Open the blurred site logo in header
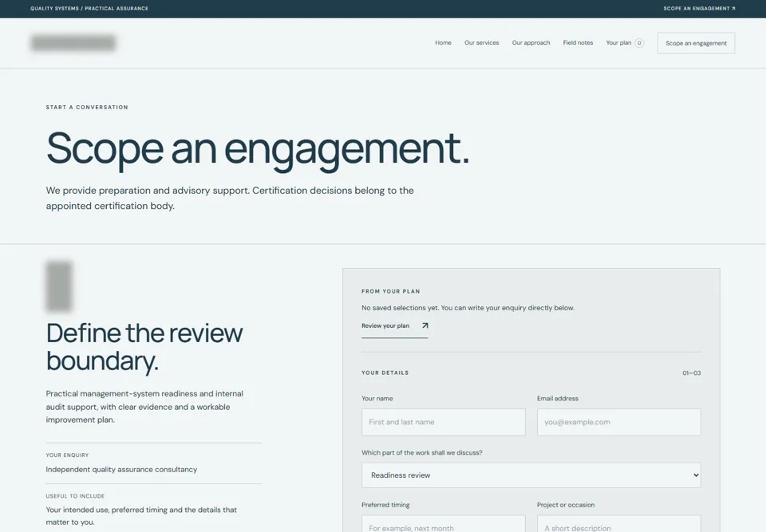 (x=73, y=43)
